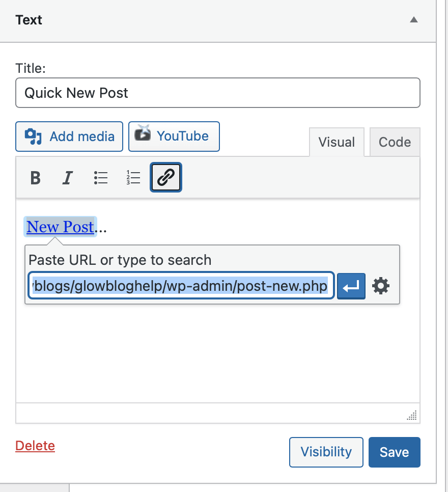Select the pasted URL text field
Viewport: 448px width, 492px height.
181,286
